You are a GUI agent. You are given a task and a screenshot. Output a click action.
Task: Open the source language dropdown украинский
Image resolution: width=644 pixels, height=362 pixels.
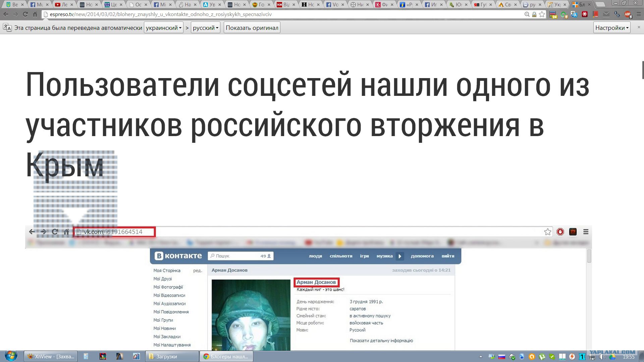coord(164,28)
